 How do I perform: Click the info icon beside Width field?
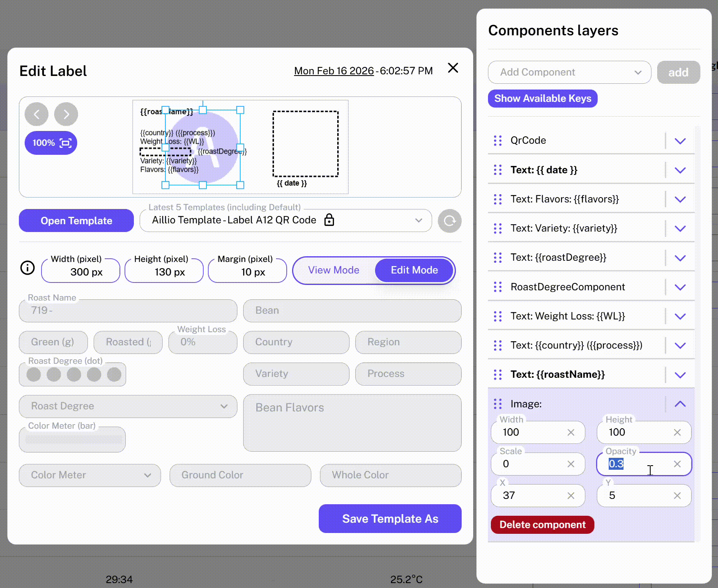pos(28,268)
